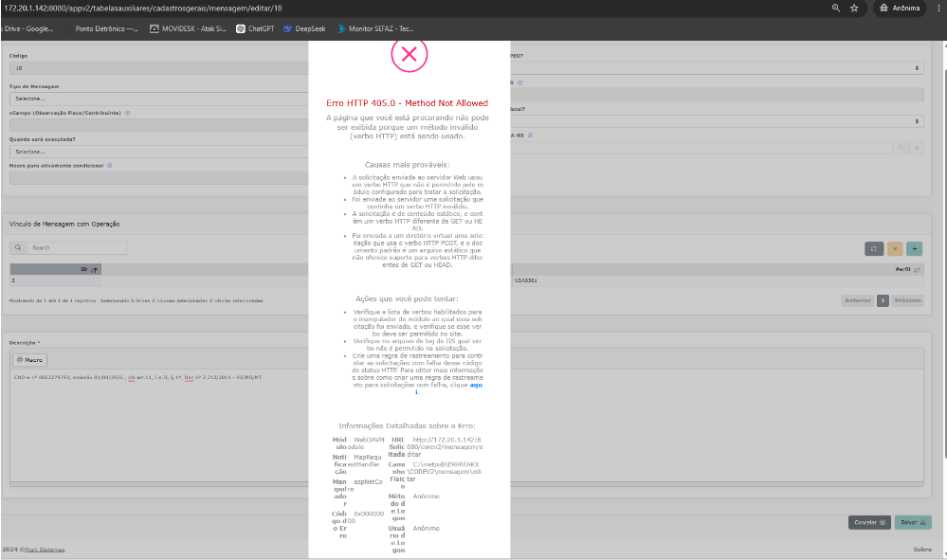The image size is (947, 560).
Task: Open Quando será executada dropdown
Action: coord(159,152)
